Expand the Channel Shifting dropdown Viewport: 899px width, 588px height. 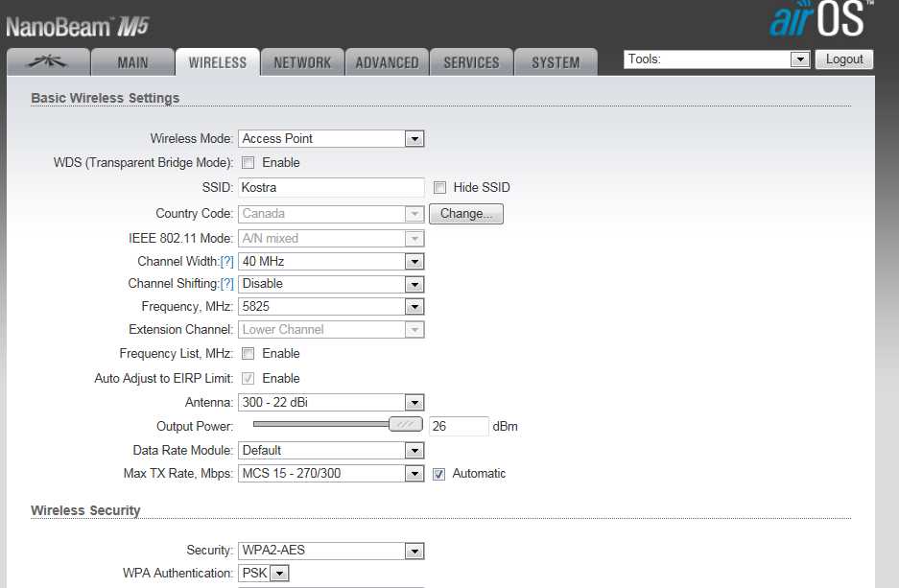331,284
